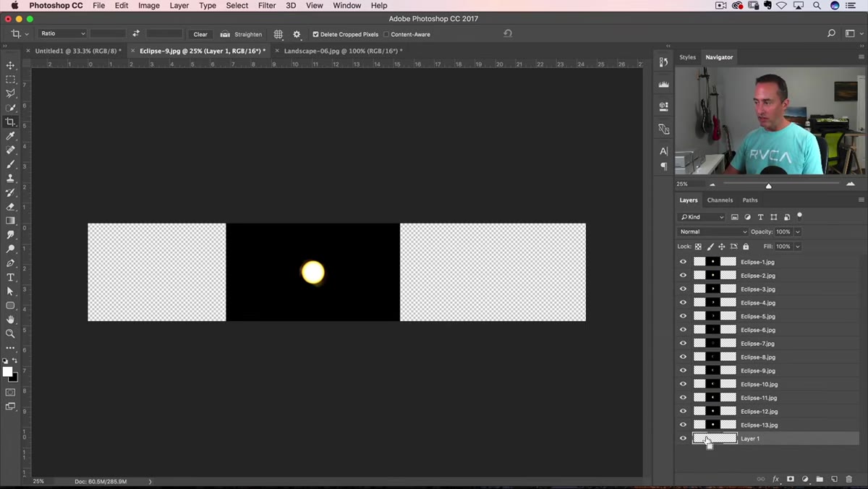Open the Fill slider dropdown arrow
Image resolution: width=868 pixels, height=489 pixels.
click(x=798, y=247)
